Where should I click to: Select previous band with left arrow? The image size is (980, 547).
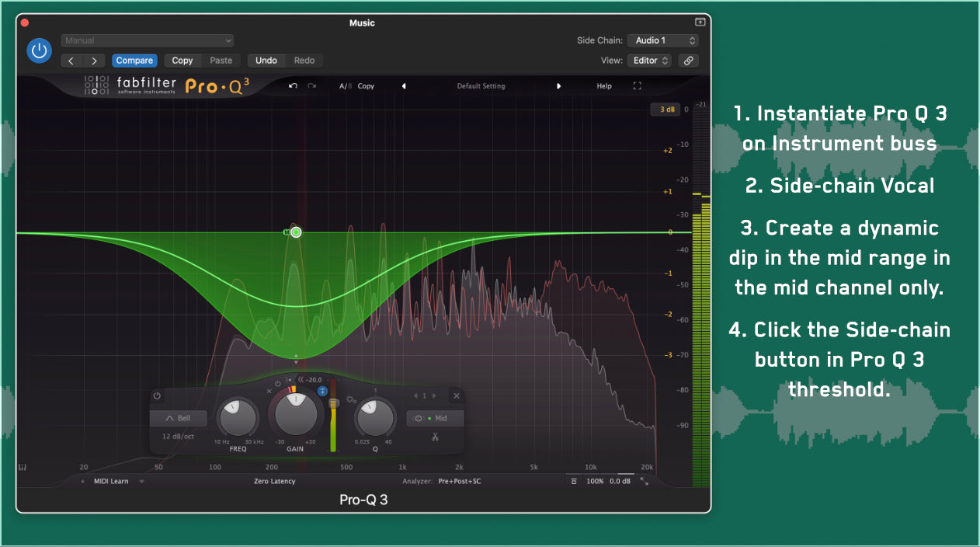(415, 396)
